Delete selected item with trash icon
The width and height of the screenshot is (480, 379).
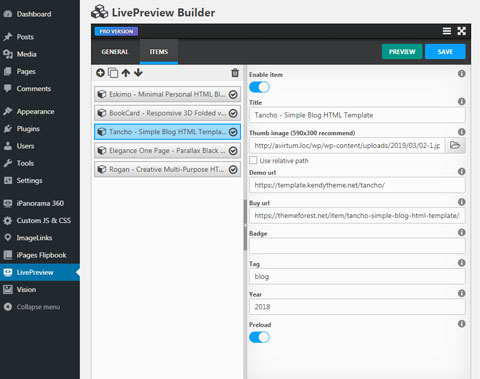(x=235, y=73)
